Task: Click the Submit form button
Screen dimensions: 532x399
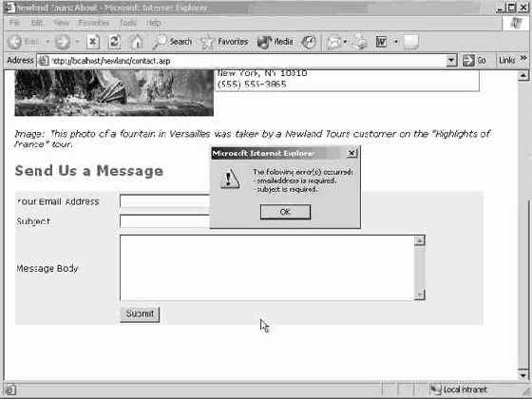Action: 140,313
